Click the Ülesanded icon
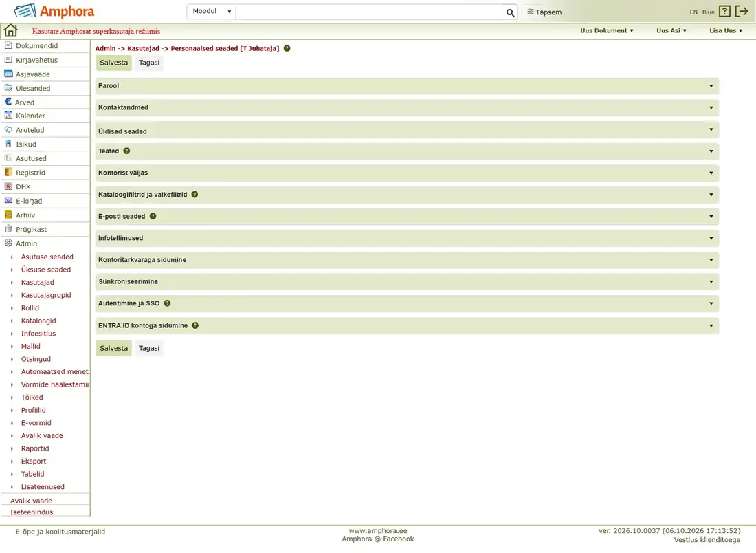 [8, 88]
